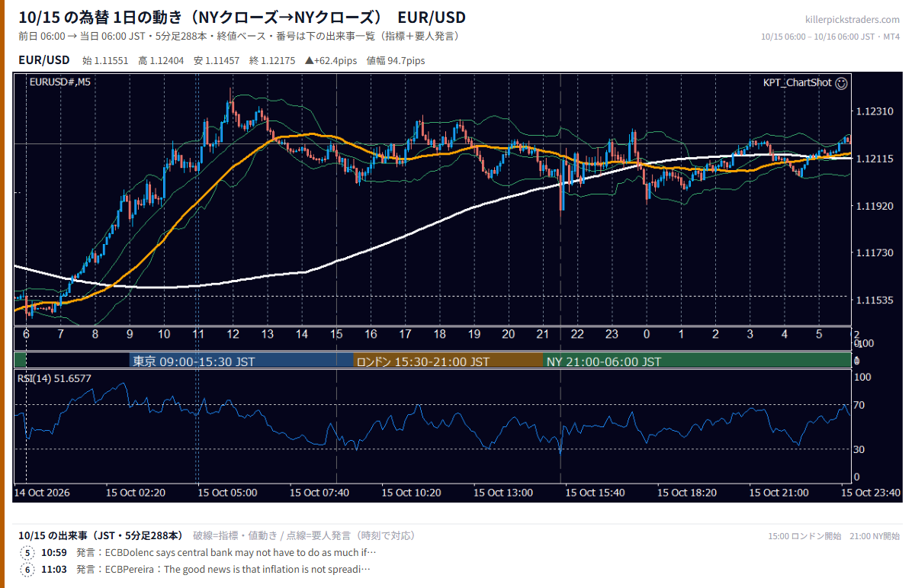This screenshot has height=588, width=915.
Task: Click the date range 10/15 06:00 – 10/16 06:00 JST · MT4
Action: 830,37
